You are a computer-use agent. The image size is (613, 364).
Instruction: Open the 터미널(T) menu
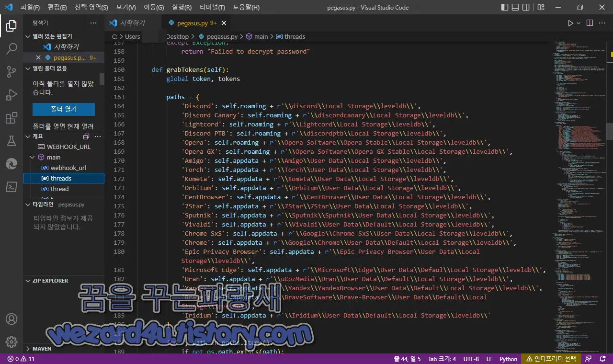click(212, 8)
